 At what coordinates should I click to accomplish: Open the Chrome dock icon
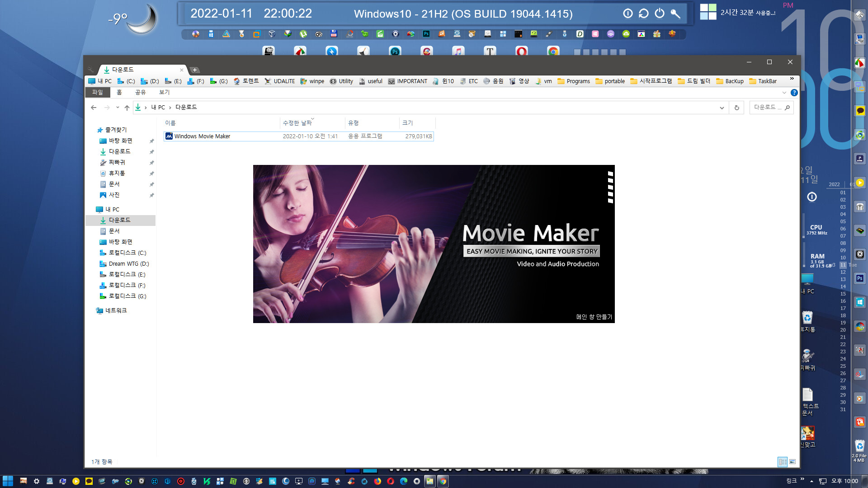tap(553, 51)
